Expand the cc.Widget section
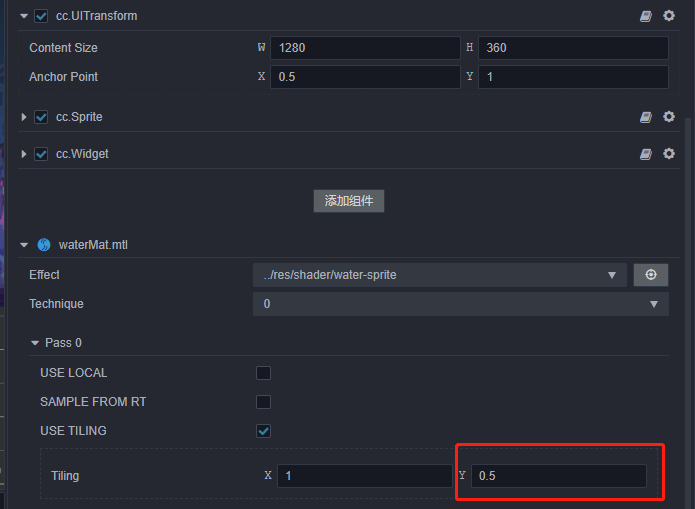Viewport: 695px width, 509px height. click(24, 154)
